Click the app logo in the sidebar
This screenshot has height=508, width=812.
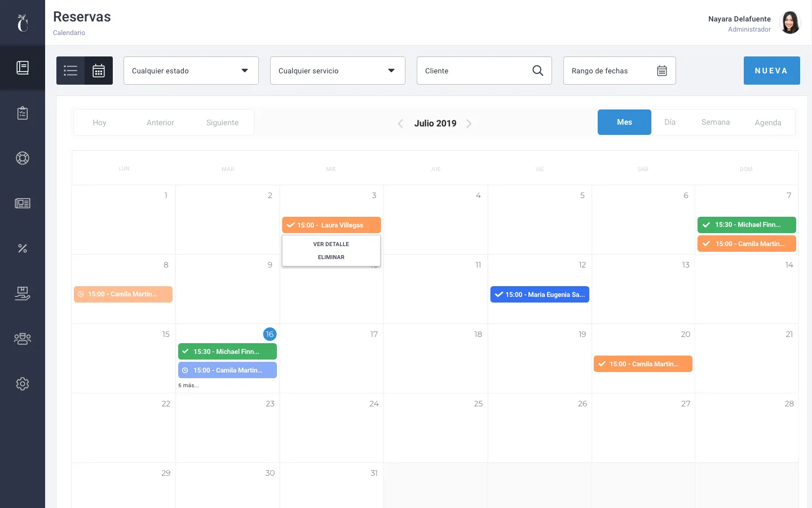pos(23,23)
